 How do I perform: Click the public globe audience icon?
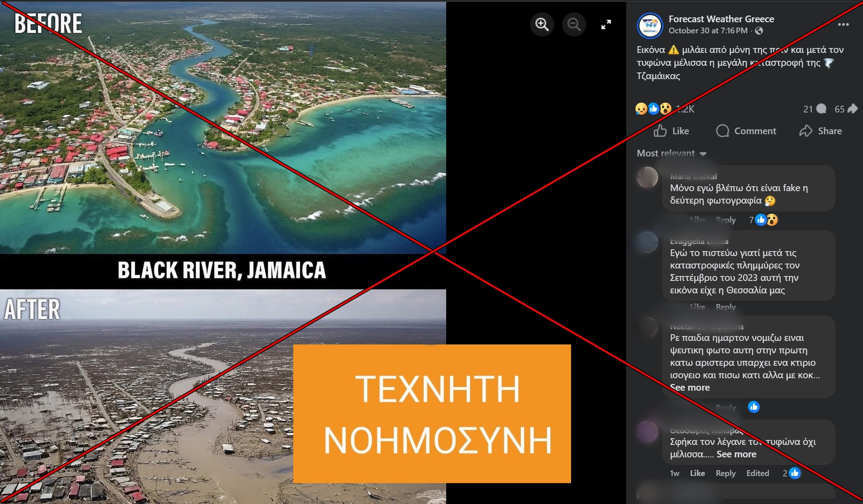coord(759,31)
